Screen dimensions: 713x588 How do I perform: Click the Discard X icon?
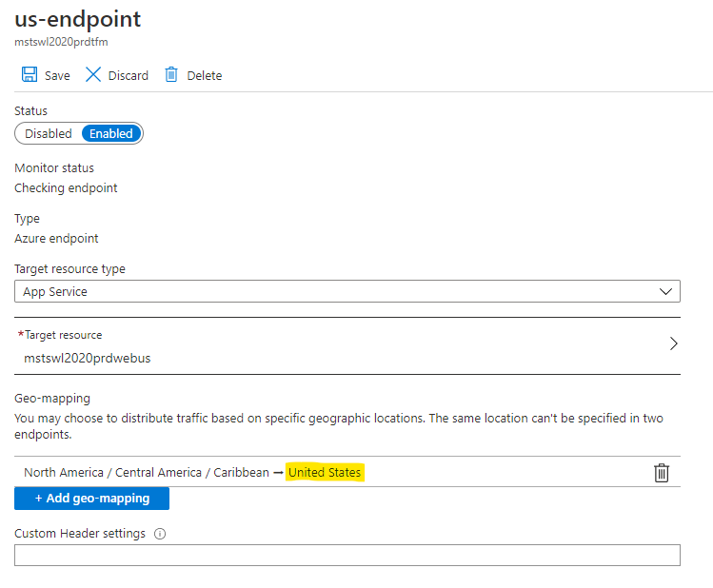click(93, 74)
